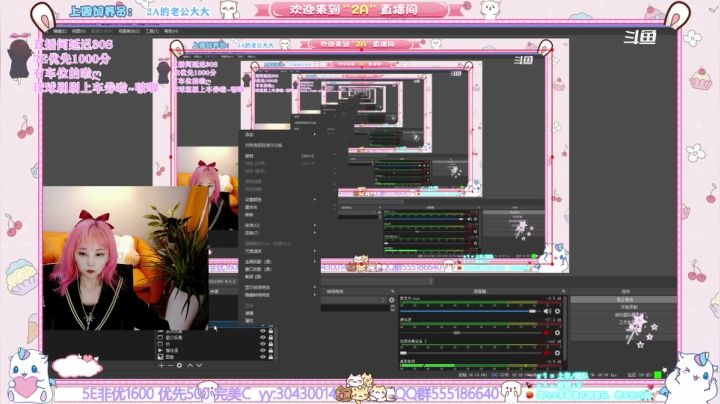Pop out the 混音器 dock panel
Viewport: 720px width, 404px height.
tap(563, 292)
